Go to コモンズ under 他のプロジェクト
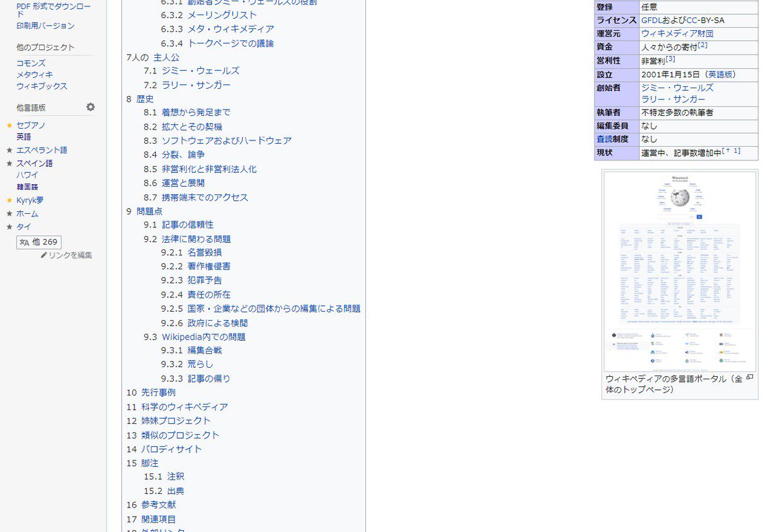 [31, 63]
